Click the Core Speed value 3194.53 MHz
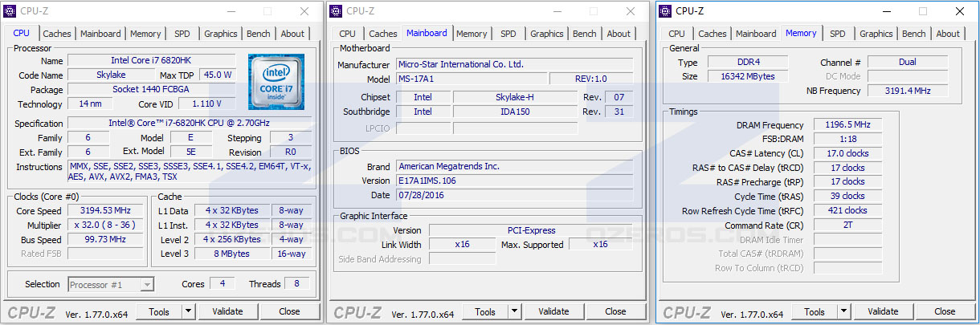 tap(106, 211)
